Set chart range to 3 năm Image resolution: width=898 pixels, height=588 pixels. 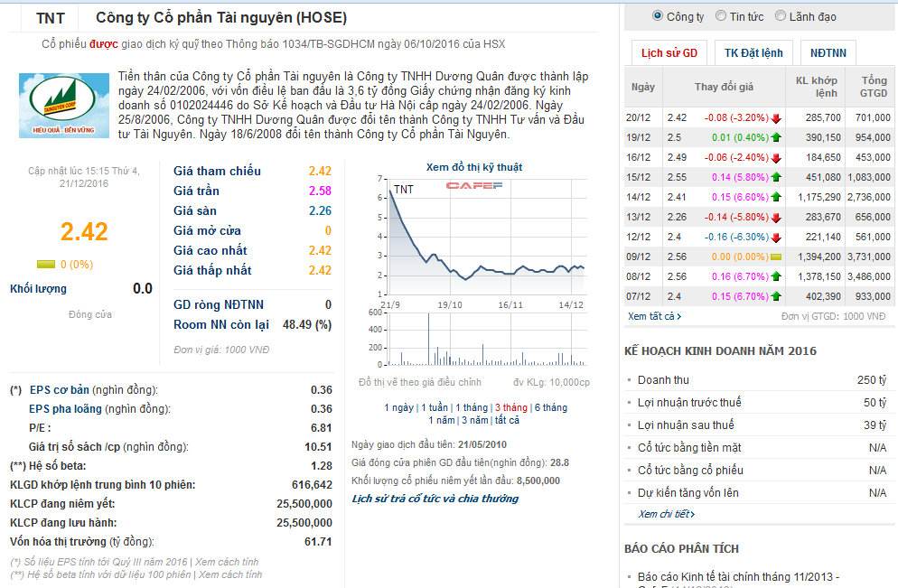(475, 420)
